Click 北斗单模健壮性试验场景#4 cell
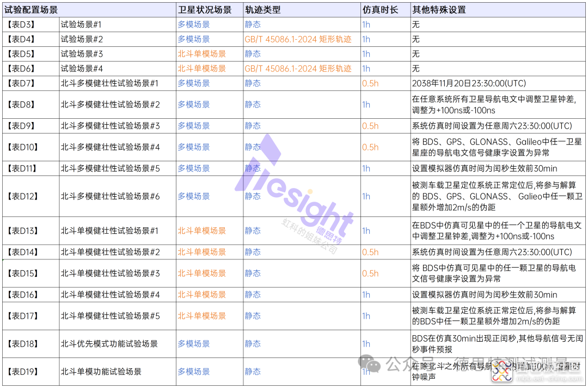Viewport: 588px width, 388px height. [118, 295]
